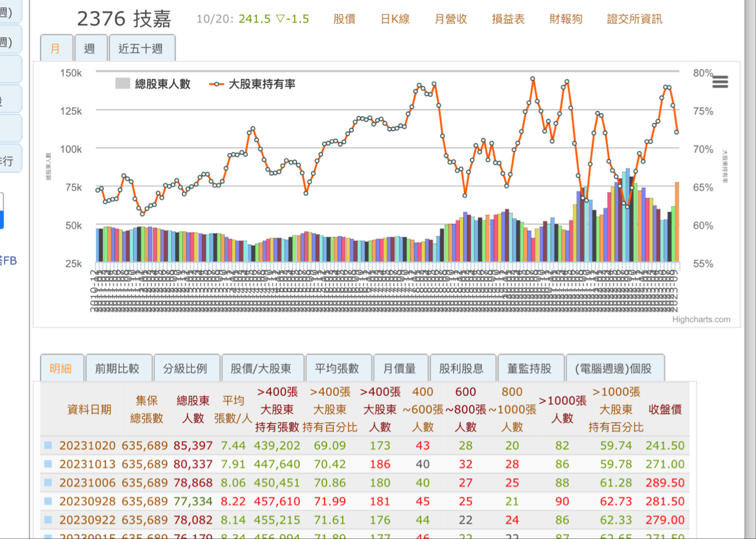
Task: Switch to the 週 chart tab
Action: click(x=90, y=49)
